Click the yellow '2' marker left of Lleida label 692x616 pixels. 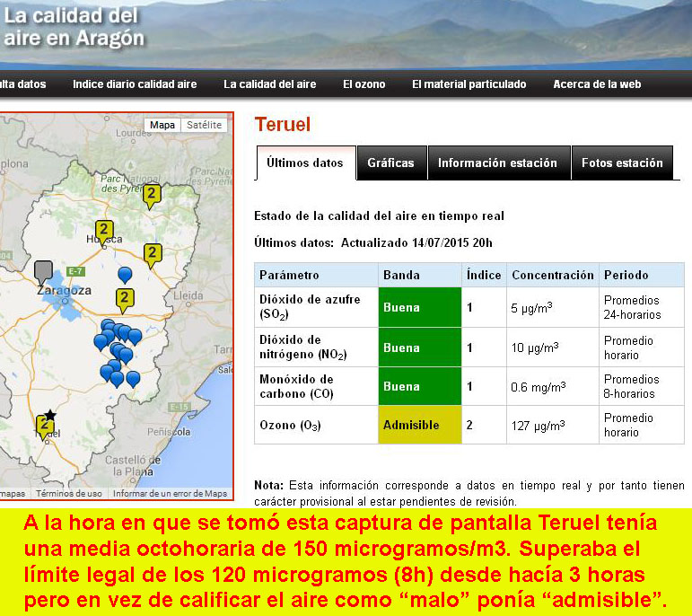[x=125, y=300]
